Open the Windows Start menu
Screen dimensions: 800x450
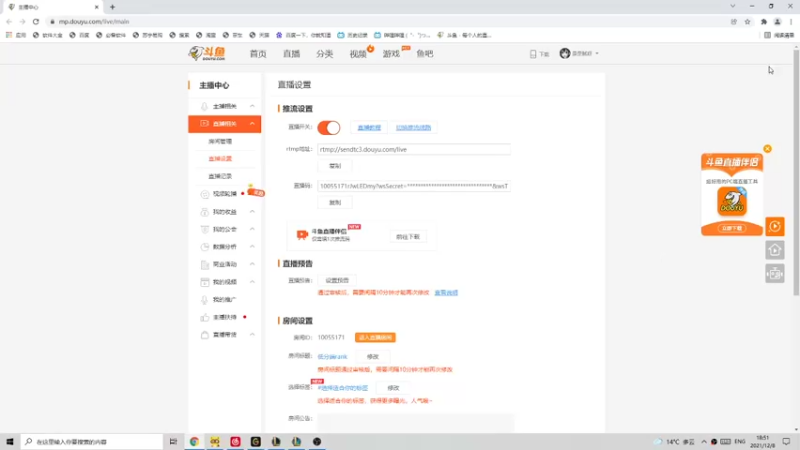[x=10, y=441]
